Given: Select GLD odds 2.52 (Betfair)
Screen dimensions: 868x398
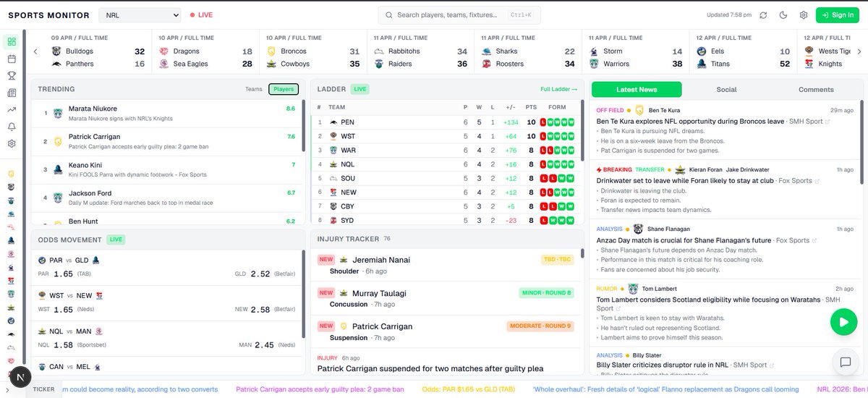Looking at the screenshot, I should point(263,274).
